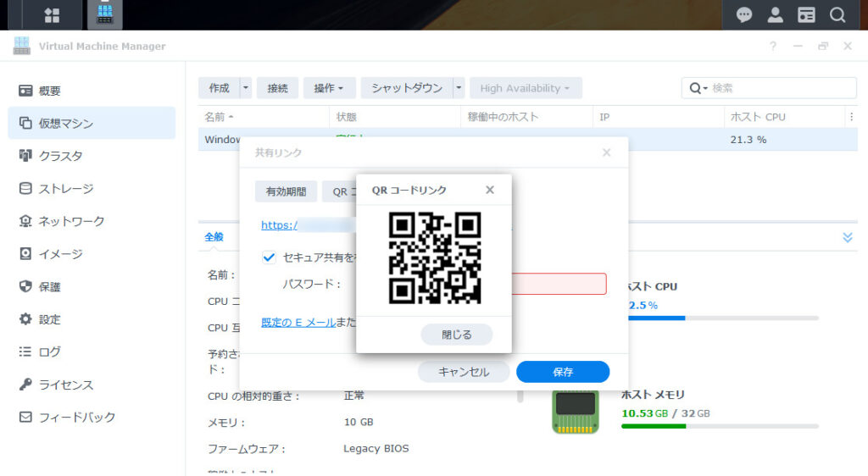Open the notifications chat bubble icon
The height and width of the screenshot is (476, 868).
pos(744,15)
